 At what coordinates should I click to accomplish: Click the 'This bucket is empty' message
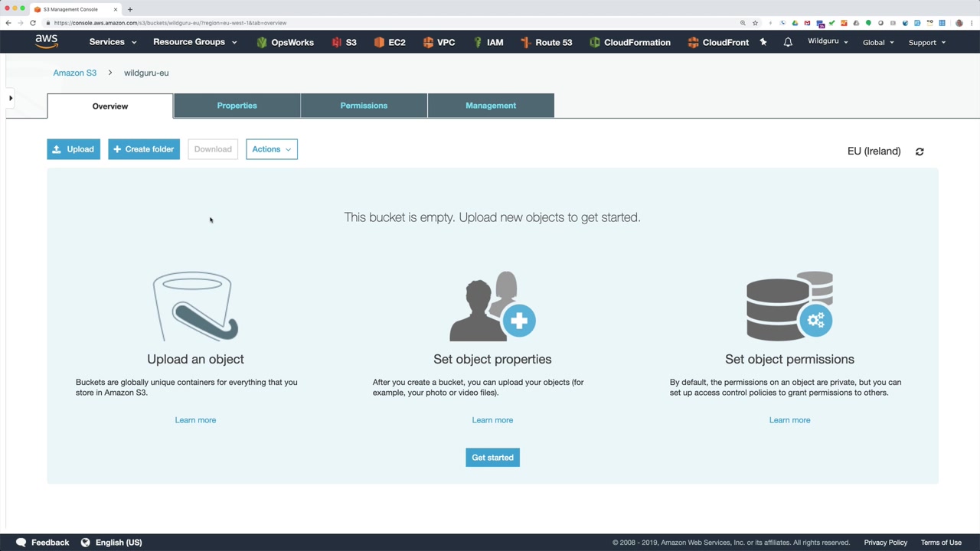(x=492, y=217)
